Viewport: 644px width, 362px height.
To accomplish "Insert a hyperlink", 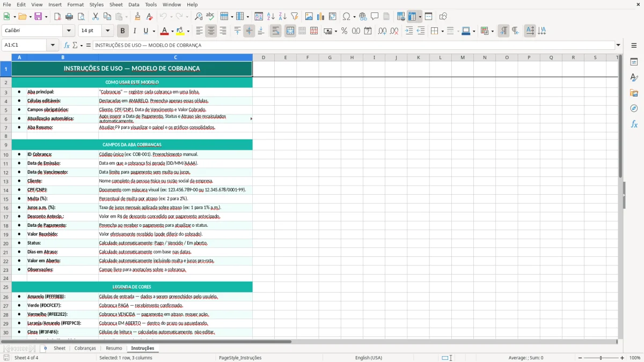I will [x=363, y=17].
